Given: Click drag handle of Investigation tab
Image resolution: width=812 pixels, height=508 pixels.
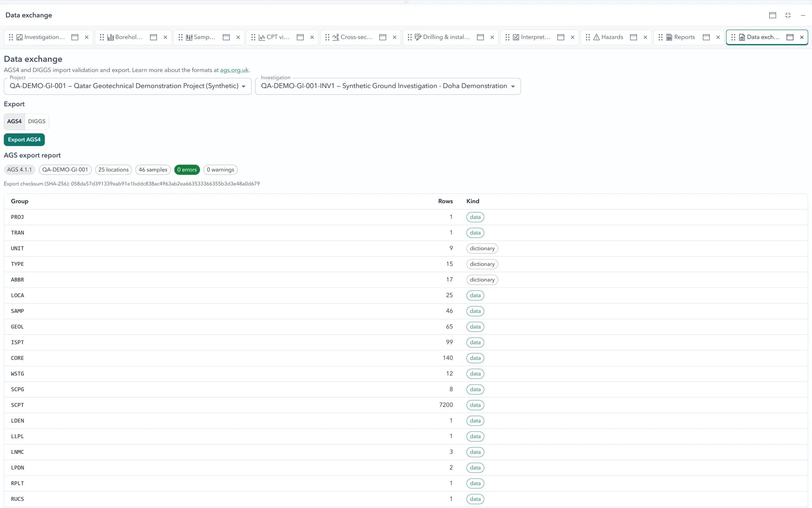Looking at the screenshot, I should point(11,37).
